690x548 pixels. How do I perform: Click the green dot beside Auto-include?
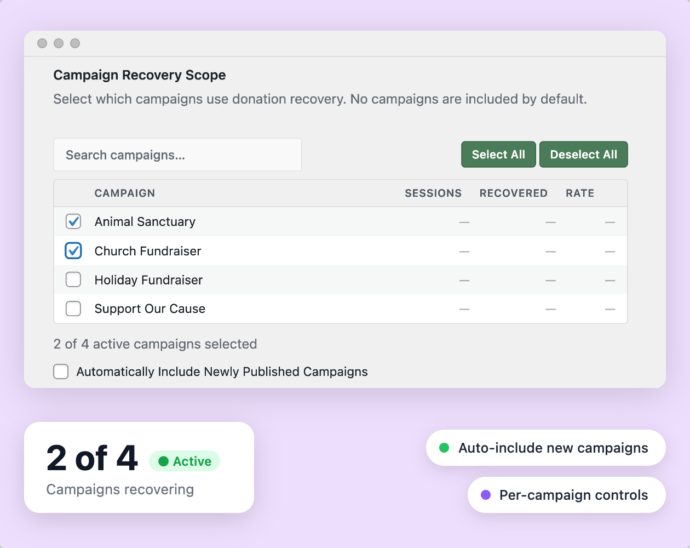pyautogui.click(x=444, y=448)
